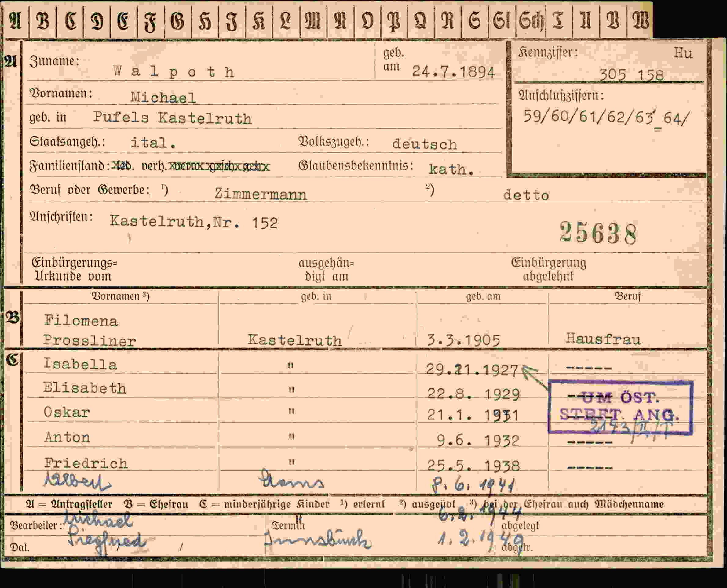Click 'Einbürgerungs-Urkunde vom' label
Image resolution: width=727 pixels, height=588 pixels.
74,269
